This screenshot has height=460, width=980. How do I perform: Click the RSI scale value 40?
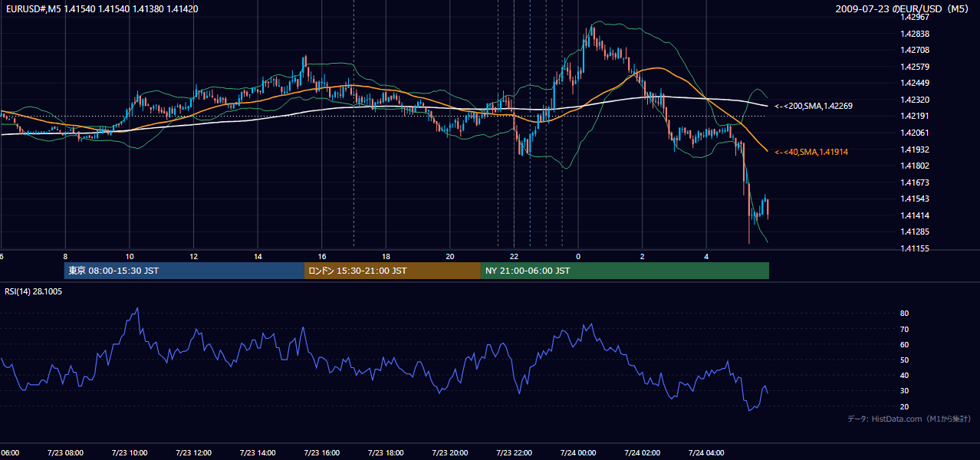pos(905,376)
